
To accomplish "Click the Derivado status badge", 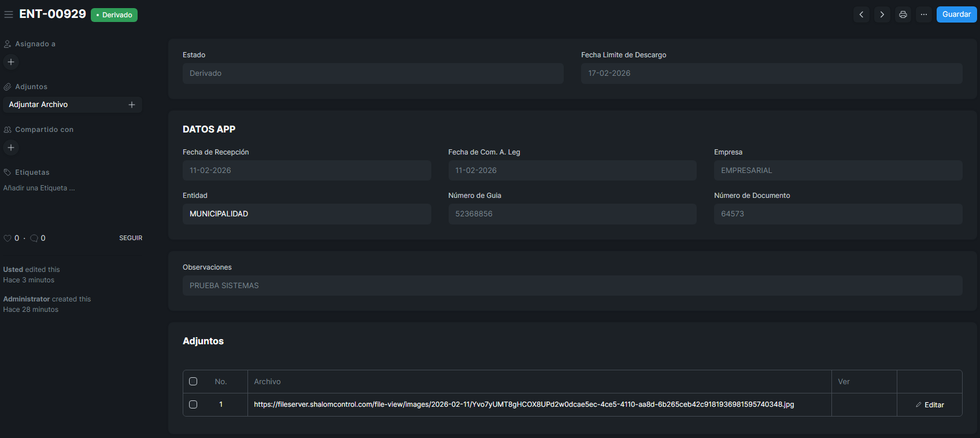I will pos(114,15).
